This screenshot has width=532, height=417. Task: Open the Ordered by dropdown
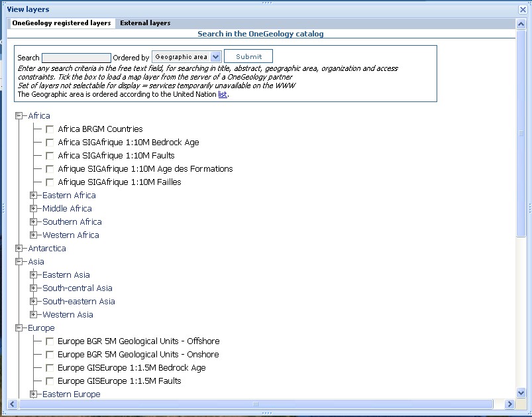[215, 57]
